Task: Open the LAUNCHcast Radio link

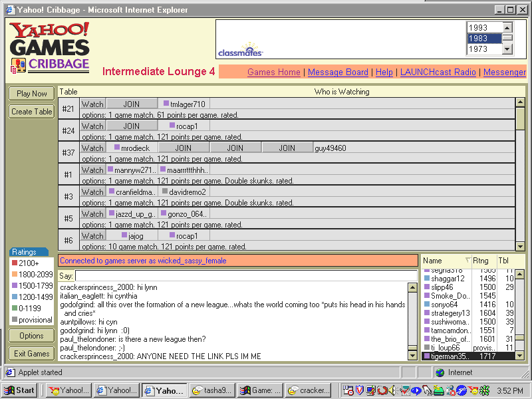Action: click(438, 72)
